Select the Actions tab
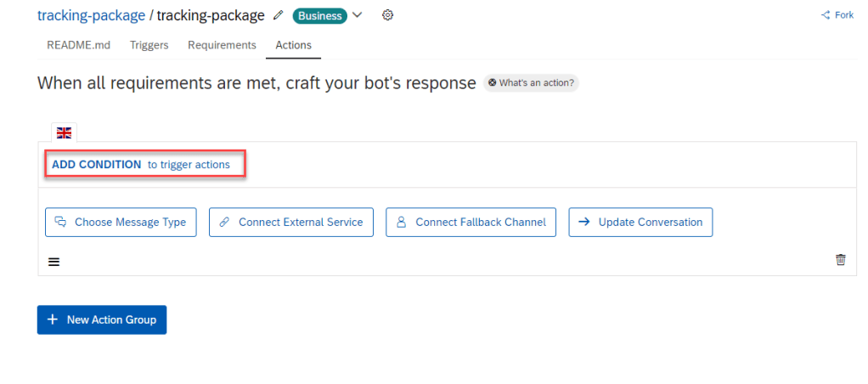 click(x=293, y=45)
